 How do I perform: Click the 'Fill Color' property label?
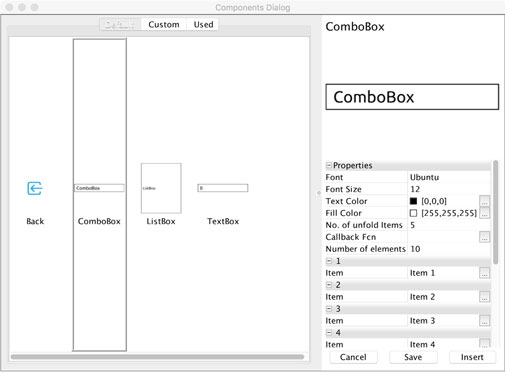click(343, 213)
